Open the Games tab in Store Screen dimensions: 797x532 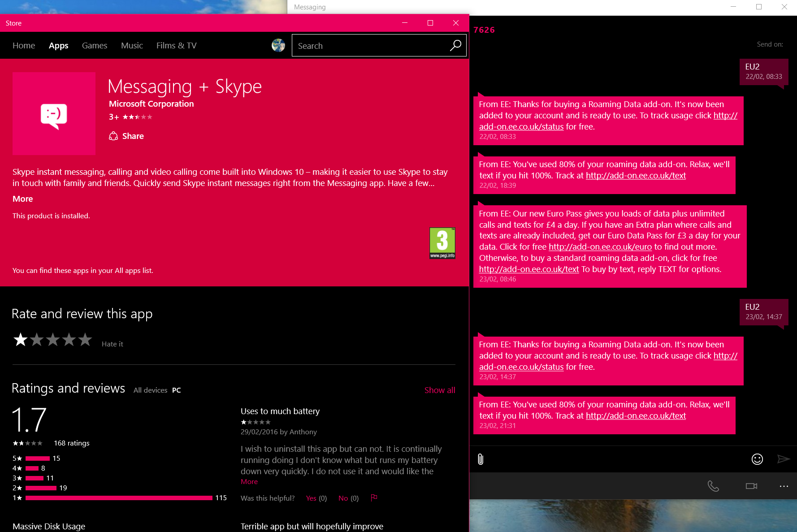pos(95,45)
